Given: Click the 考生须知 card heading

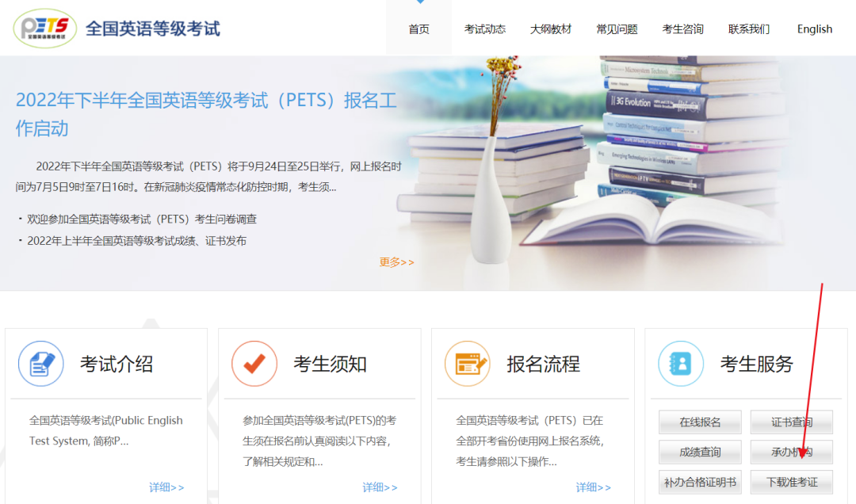Looking at the screenshot, I should 330,364.
